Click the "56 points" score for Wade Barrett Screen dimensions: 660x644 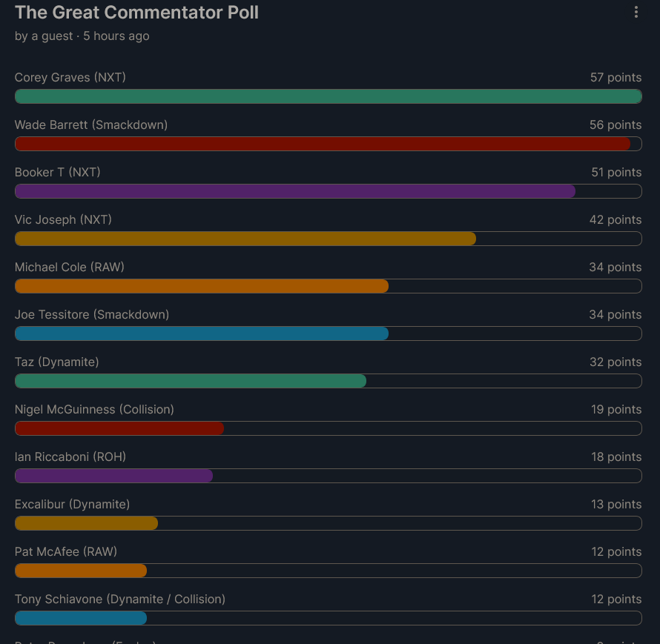[616, 125]
